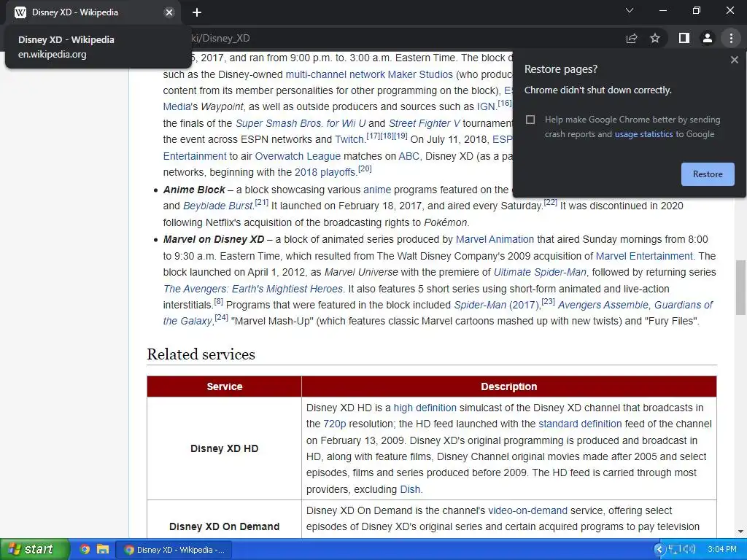This screenshot has width=747, height=560.
Task: Click the Description table header
Action: tap(508, 386)
